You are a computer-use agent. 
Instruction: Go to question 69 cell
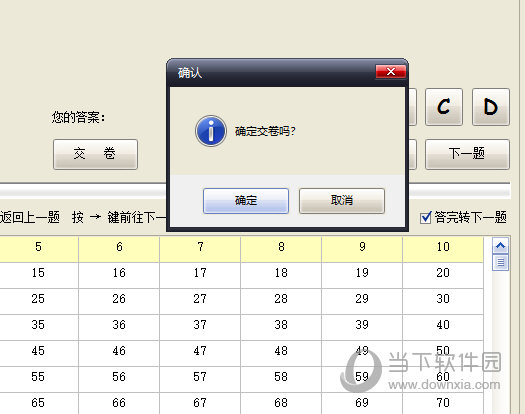[362, 403]
